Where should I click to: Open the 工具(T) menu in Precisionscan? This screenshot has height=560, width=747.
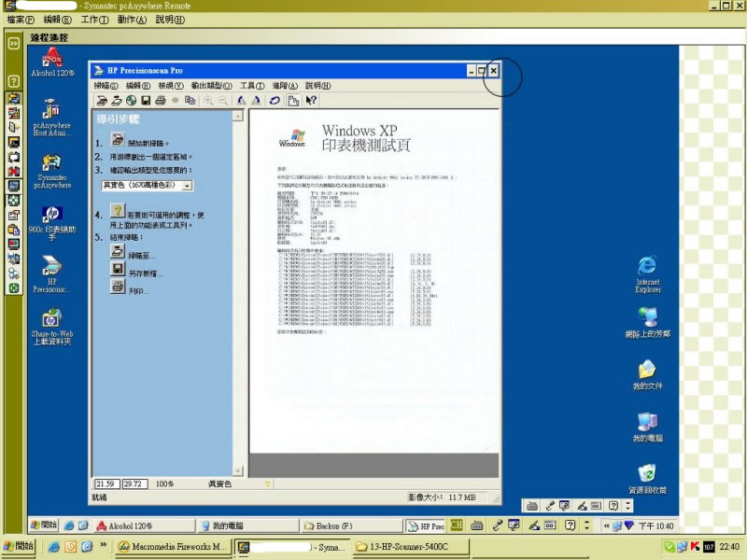pyautogui.click(x=252, y=86)
